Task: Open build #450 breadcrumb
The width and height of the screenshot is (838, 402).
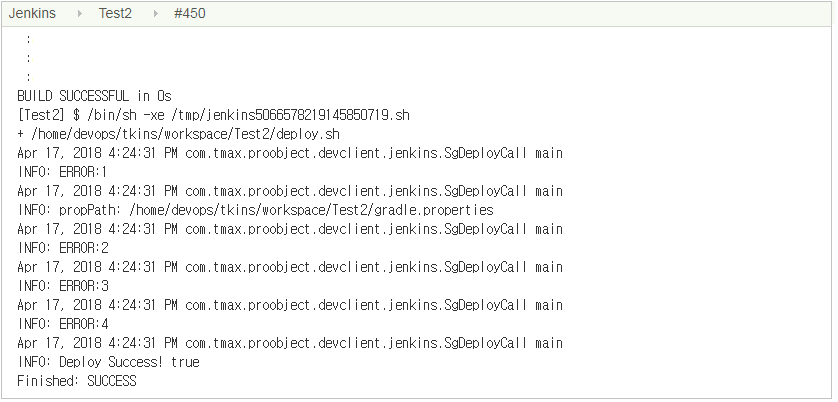Action: point(190,13)
